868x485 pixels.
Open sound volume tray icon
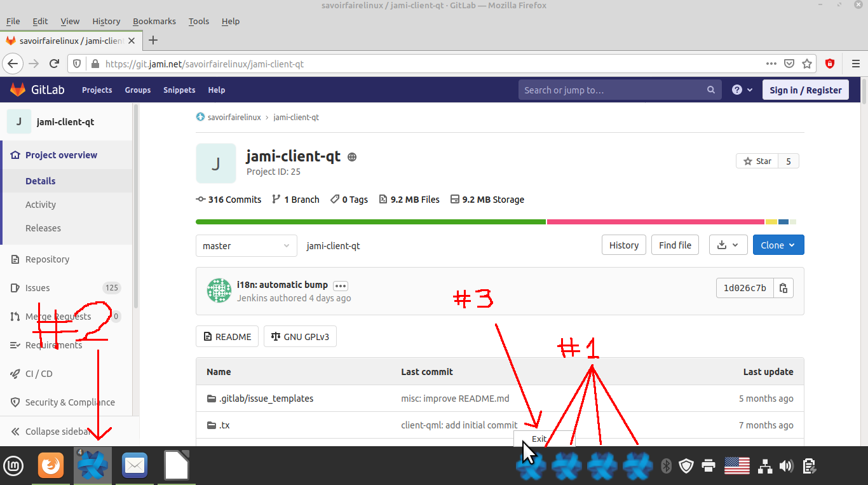[786, 467]
